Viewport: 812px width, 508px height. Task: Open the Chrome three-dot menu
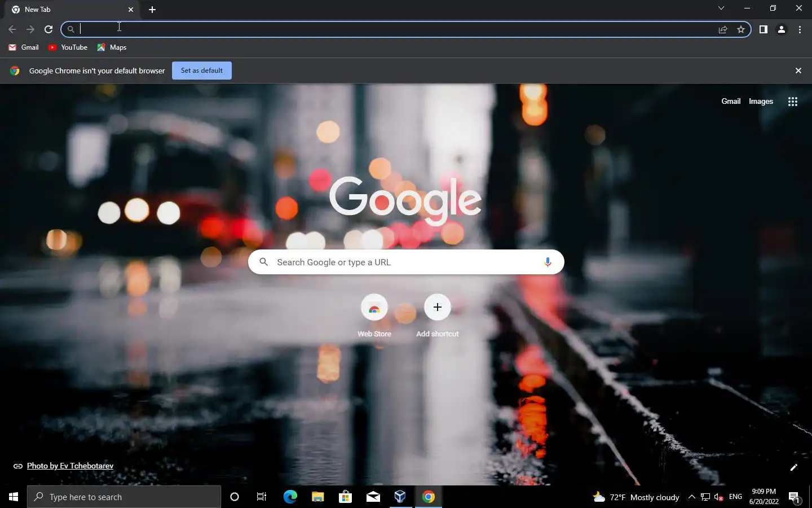pos(800,29)
